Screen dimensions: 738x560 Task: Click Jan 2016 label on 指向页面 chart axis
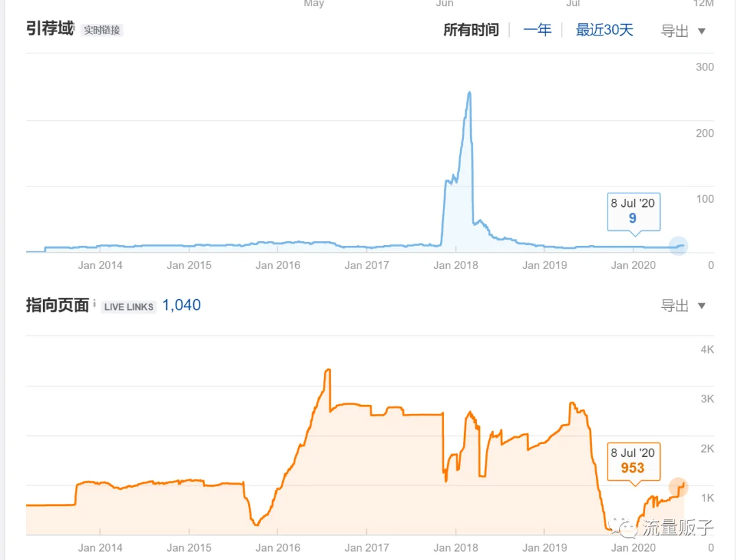[x=277, y=548]
